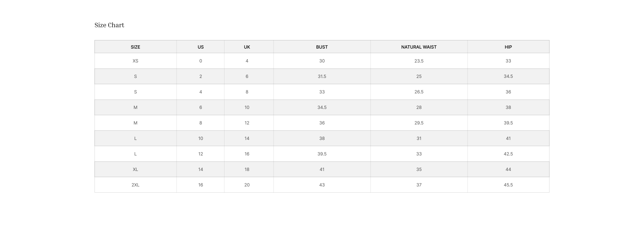Click the XL size cell
Viewport: 644px width, 250px height.
(x=135, y=169)
